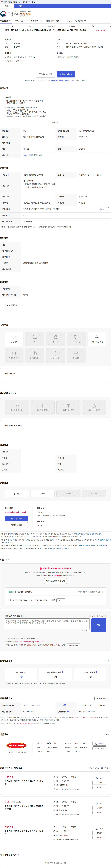Click the 거짓구인광고 신고 button

pos(103,699)
